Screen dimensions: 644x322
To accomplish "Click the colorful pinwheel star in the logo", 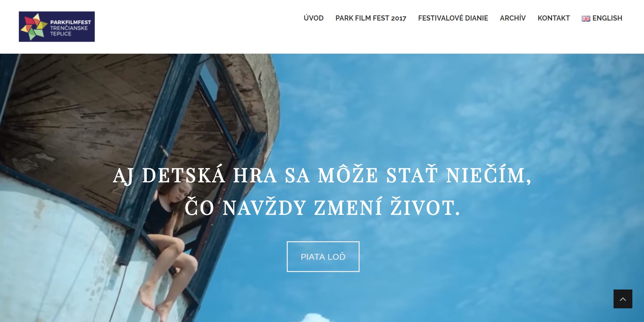I will pos(34,27).
